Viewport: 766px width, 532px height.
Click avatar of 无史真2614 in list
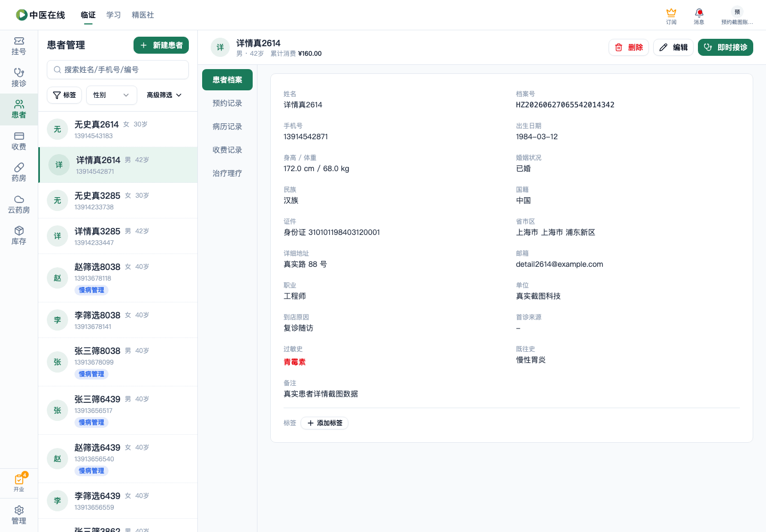pos(57,129)
